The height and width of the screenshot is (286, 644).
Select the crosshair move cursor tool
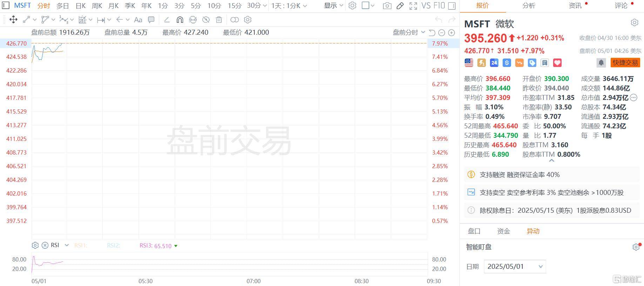coord(13,20)
